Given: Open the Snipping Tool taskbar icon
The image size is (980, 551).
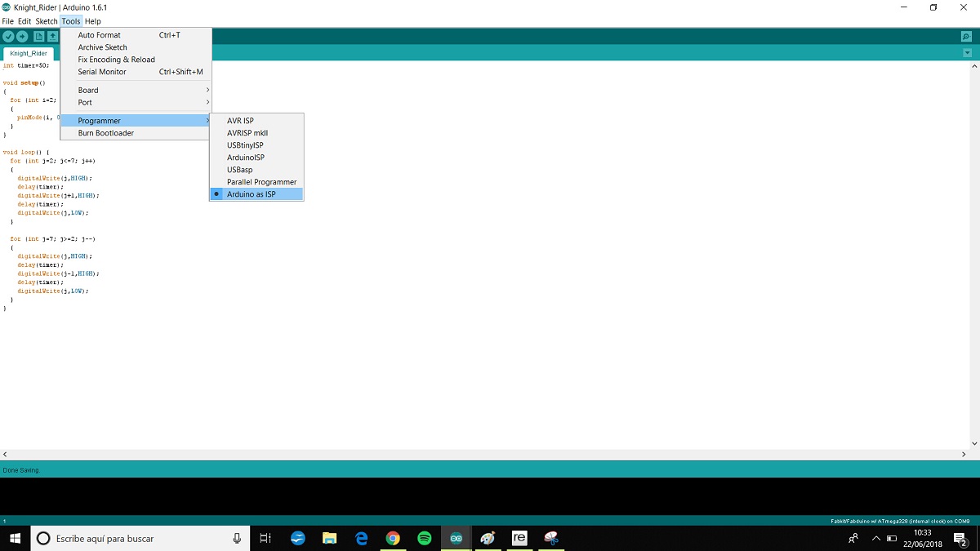Looking at the screenshot, I should point(551,538).
